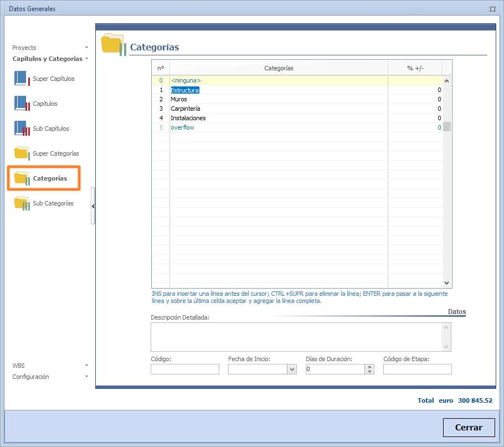This screenshot has width=504, height=447.
Task: Select the Super Categorías label
Action: 56,153
